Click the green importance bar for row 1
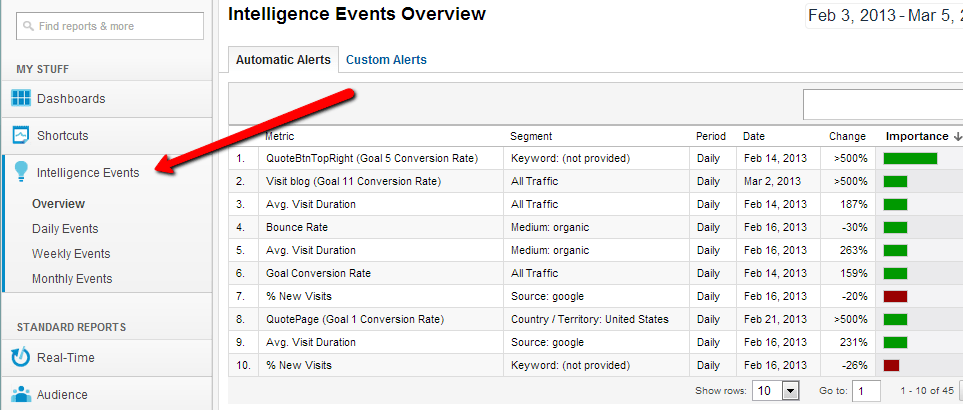 910,158
